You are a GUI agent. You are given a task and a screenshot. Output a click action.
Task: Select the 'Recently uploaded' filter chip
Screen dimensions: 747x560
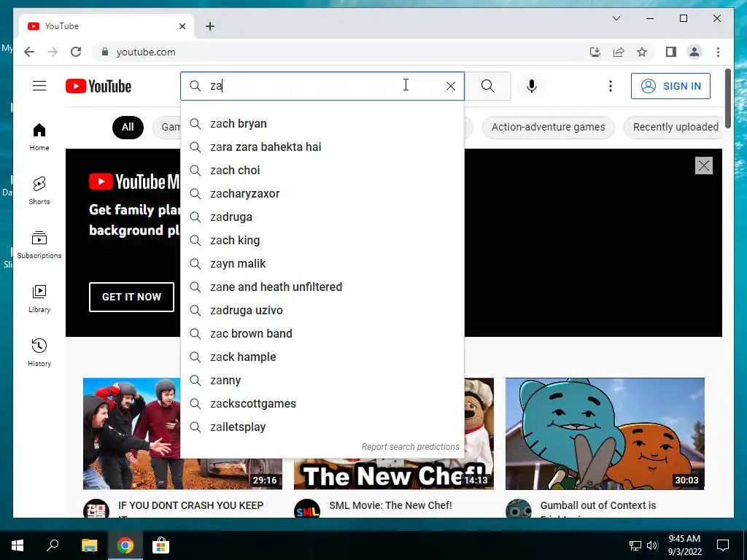(675, 127)
